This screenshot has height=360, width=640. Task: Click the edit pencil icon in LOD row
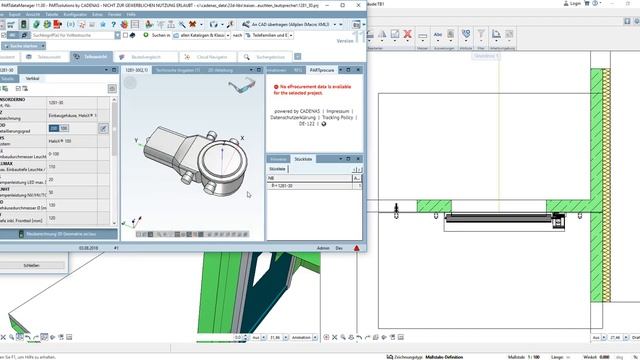(x=103, y=129)
